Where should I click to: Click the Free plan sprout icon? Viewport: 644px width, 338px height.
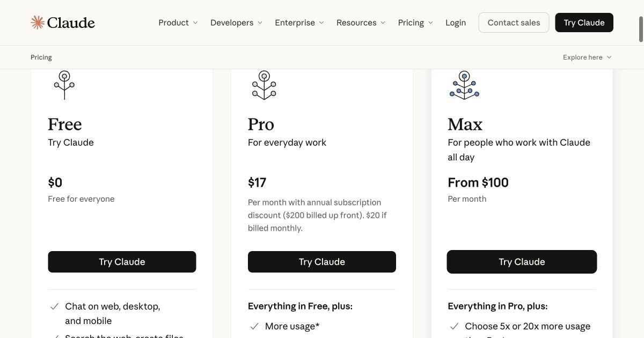coord(64,85)
